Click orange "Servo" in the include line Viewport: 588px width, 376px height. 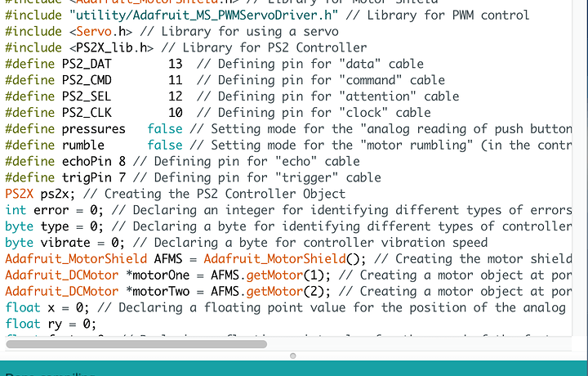pos(94,32)
